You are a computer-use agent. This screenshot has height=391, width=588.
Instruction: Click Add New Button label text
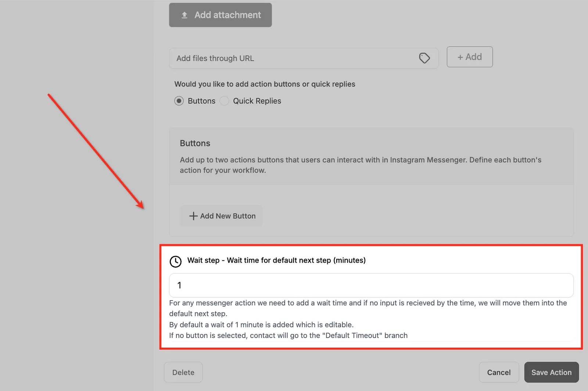point(228,216)
